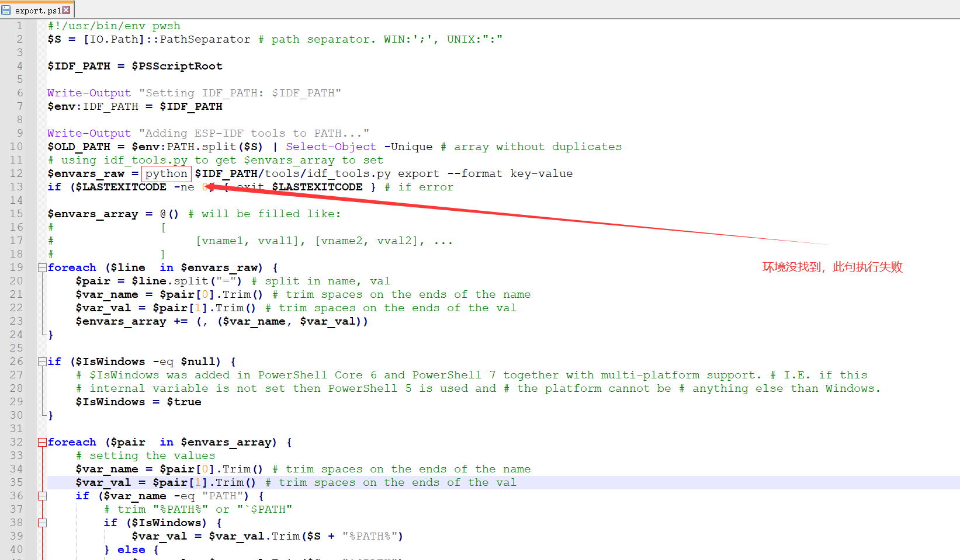
Task: Click the comment '# trim "%PATH%" or "`$PATH"'
Action: pyautogui.click(x=198, y=509)
